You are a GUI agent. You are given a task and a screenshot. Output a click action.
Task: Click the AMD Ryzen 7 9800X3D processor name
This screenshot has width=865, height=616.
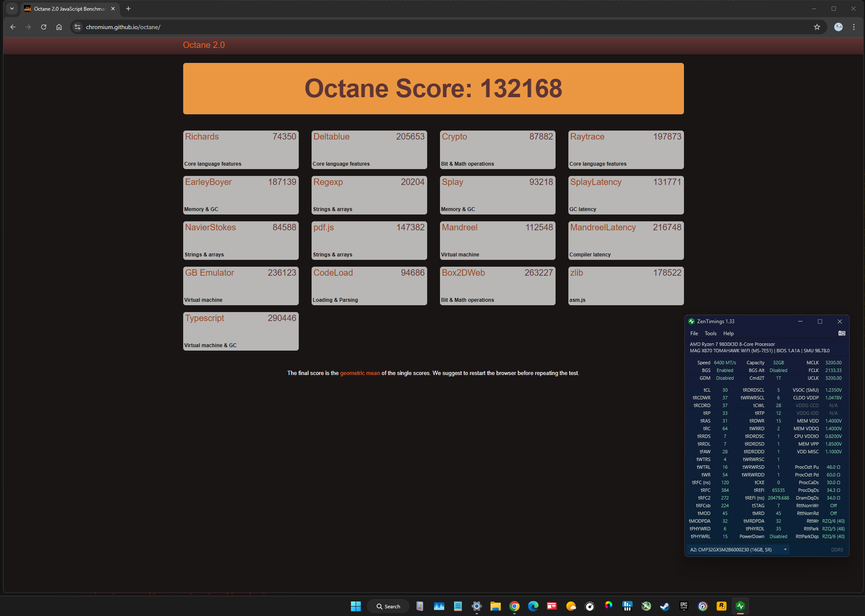click(732, 344)
